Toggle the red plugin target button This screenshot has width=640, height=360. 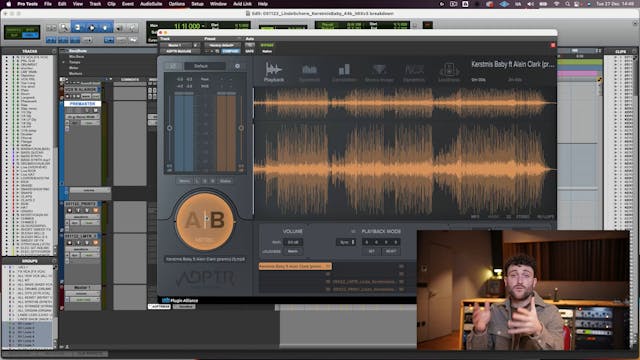tap(553, 45)
